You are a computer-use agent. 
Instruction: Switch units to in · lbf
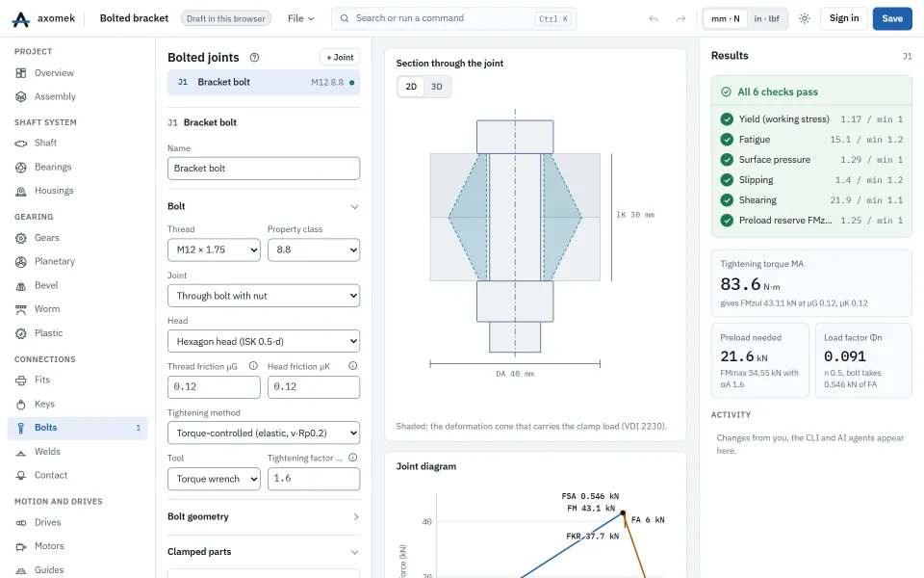(766, 19)
